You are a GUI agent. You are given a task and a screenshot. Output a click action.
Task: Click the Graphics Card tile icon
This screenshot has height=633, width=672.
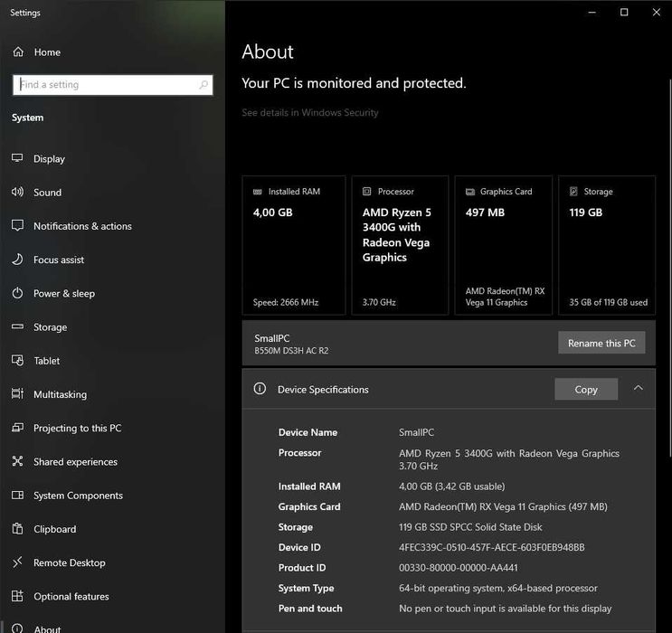pyautogui.click(x=470, y=192)
